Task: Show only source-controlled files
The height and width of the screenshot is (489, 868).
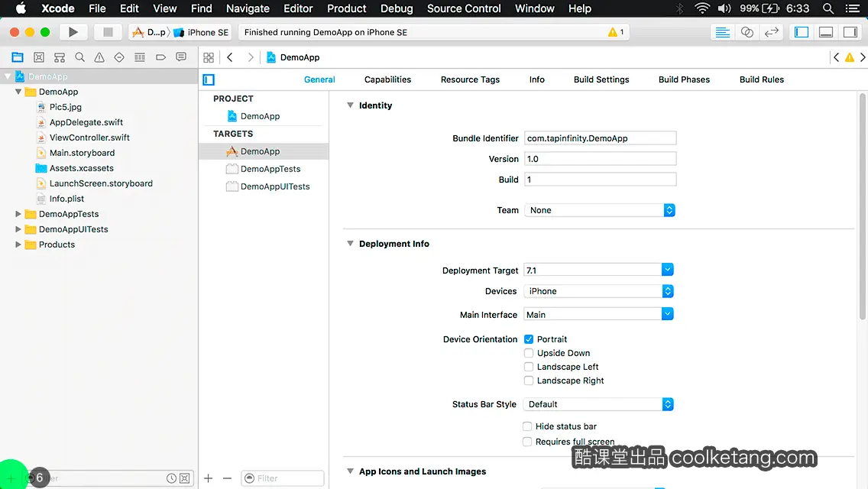Action: pyautogui.click(x=185, y=478)
